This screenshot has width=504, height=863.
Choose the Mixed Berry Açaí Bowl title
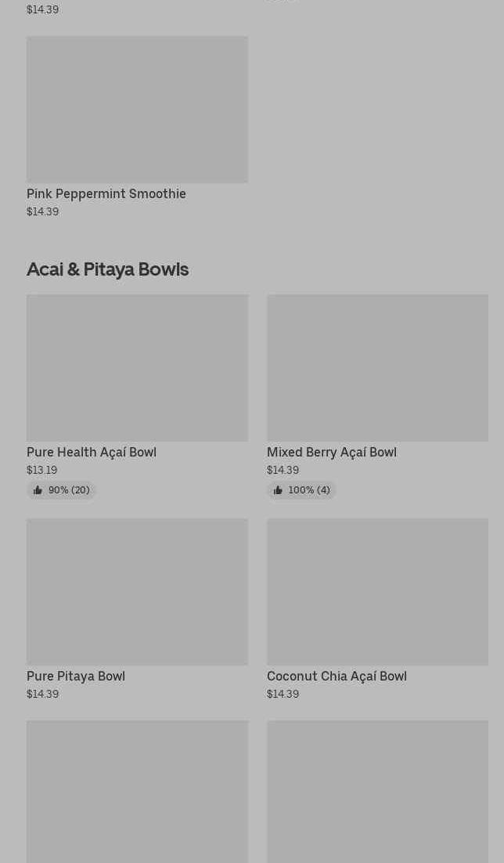(332, 452)
